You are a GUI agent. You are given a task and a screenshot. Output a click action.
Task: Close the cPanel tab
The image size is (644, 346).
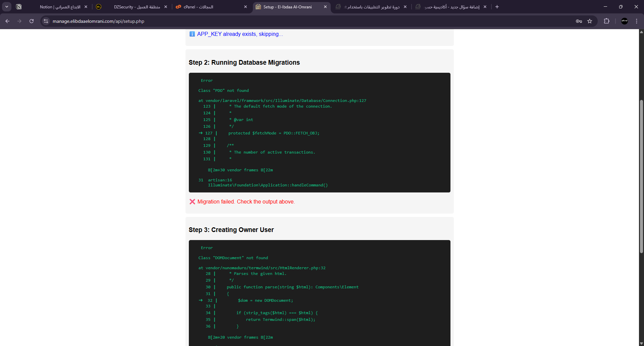pos(246,7)
